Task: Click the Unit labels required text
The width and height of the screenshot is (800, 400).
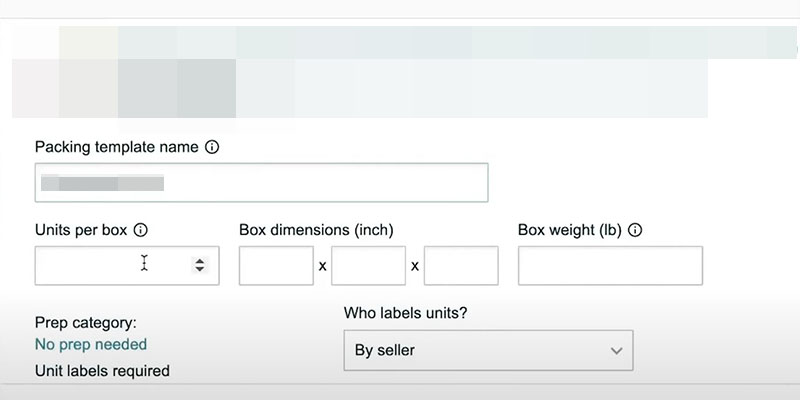Action: (x=102, y=371)
